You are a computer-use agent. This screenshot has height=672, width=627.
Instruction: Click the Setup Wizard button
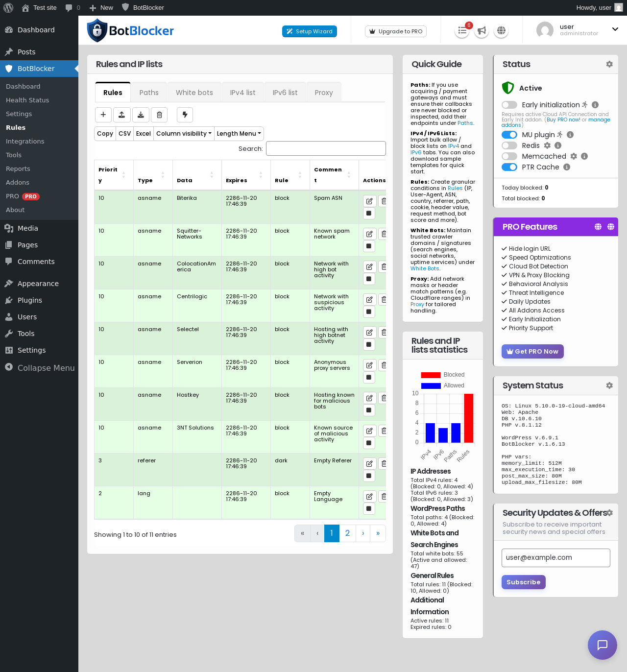(310, 31)
